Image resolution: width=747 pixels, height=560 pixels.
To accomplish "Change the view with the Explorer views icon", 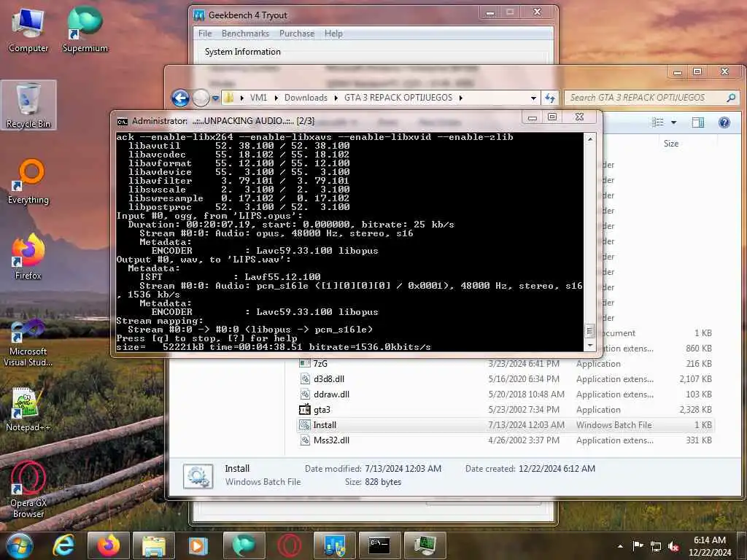I will click(658, 122).
